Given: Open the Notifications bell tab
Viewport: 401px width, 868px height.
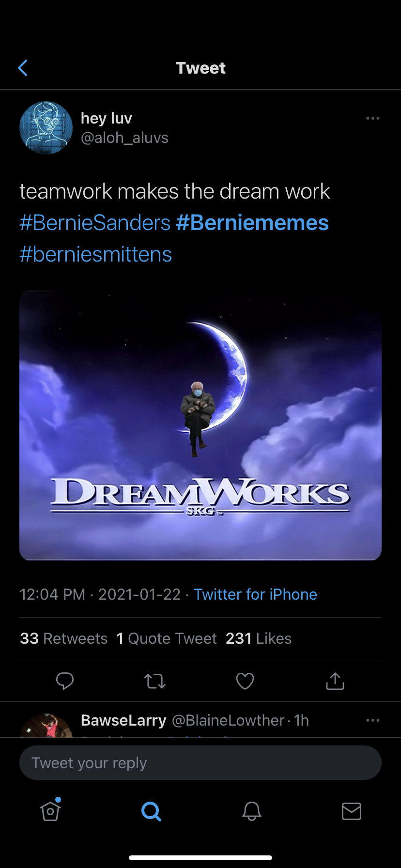Looking at the screenshot, I should click(252, 811).
